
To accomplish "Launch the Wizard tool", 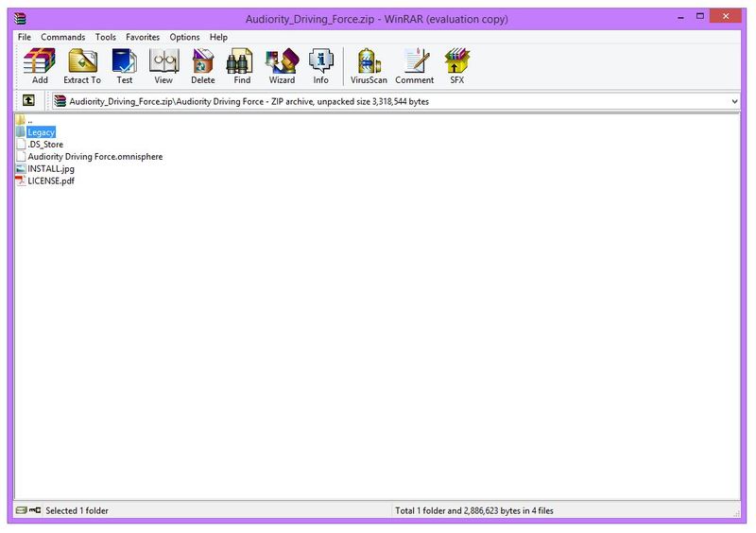I will [282, 65].
